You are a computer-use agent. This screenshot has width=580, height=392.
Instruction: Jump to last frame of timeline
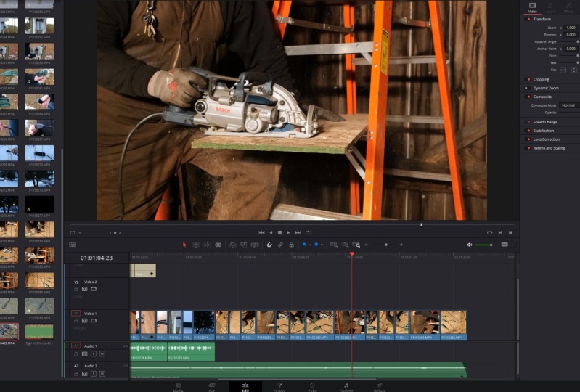tap(298, 232)
